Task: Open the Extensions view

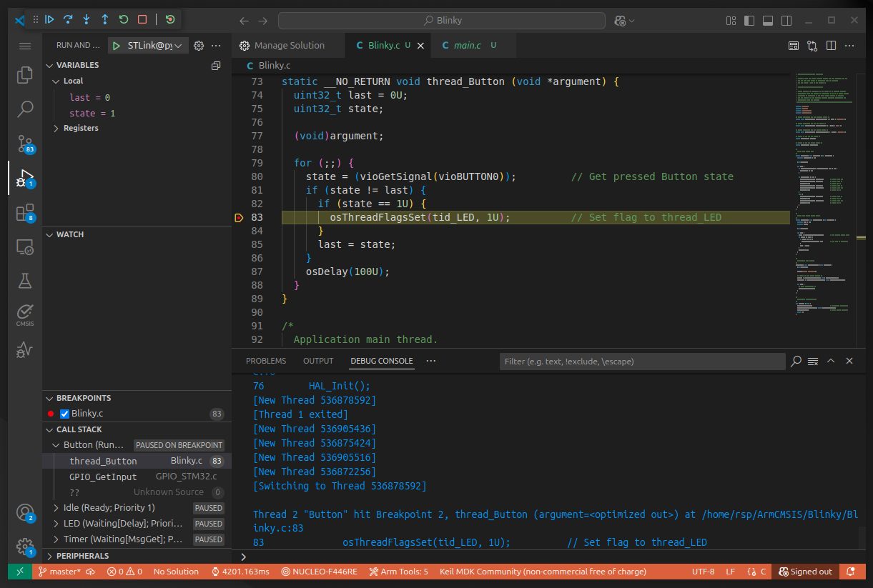Action: coord(25,212)
